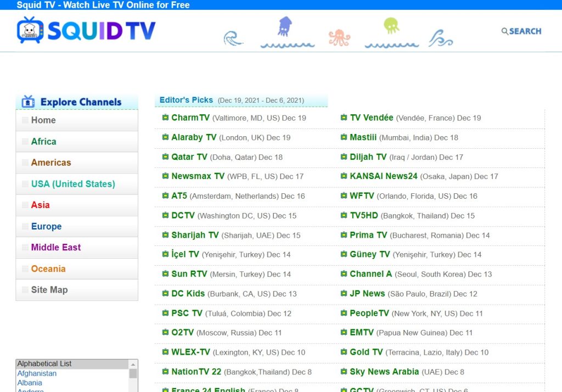Image resolution: width=562 pixels, height=392 pixels.
Task: Click the TV icon beside DCTV
Action: click(x=165, y=215)
